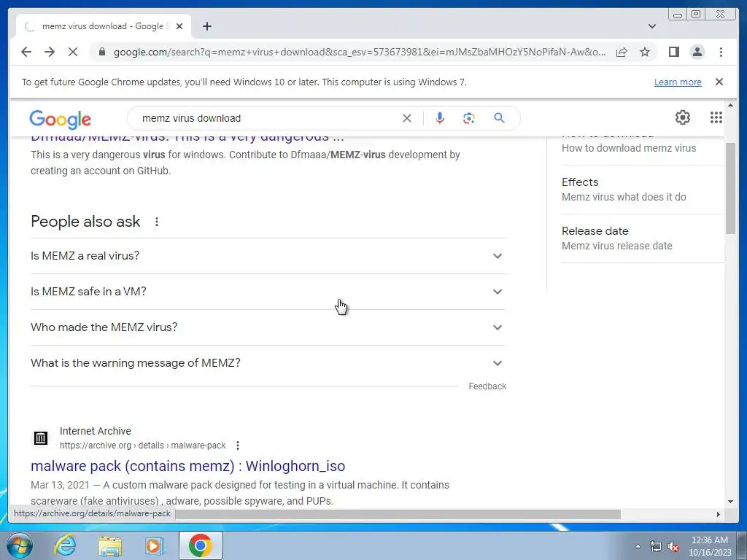Select Release date related topic

(642, 238)
